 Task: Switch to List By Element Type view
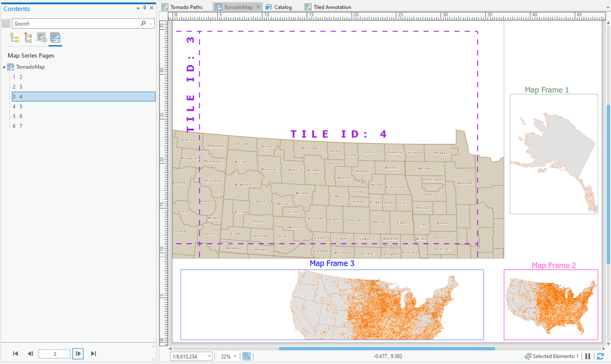click(28, 38)
